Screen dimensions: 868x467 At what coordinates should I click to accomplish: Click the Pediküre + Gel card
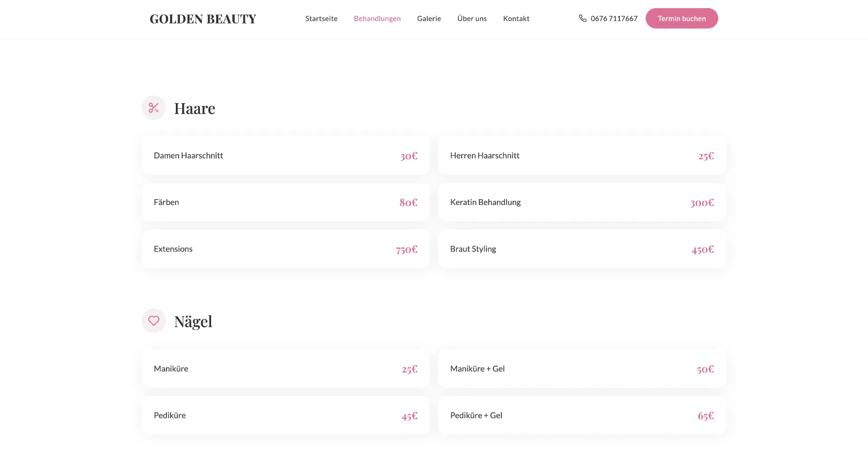pos(582,415)
